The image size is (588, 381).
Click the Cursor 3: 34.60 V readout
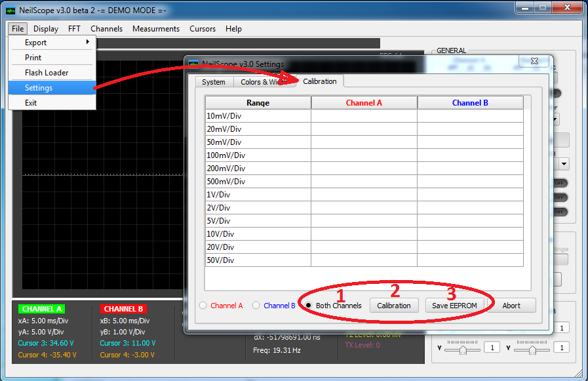tap(46, 344)
